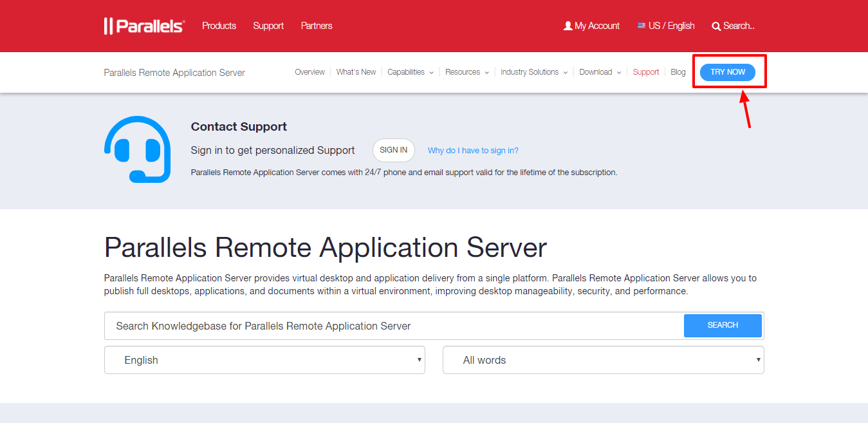Open the Blog section
This screenshot has width=868, height=423.
coord(678,72)
